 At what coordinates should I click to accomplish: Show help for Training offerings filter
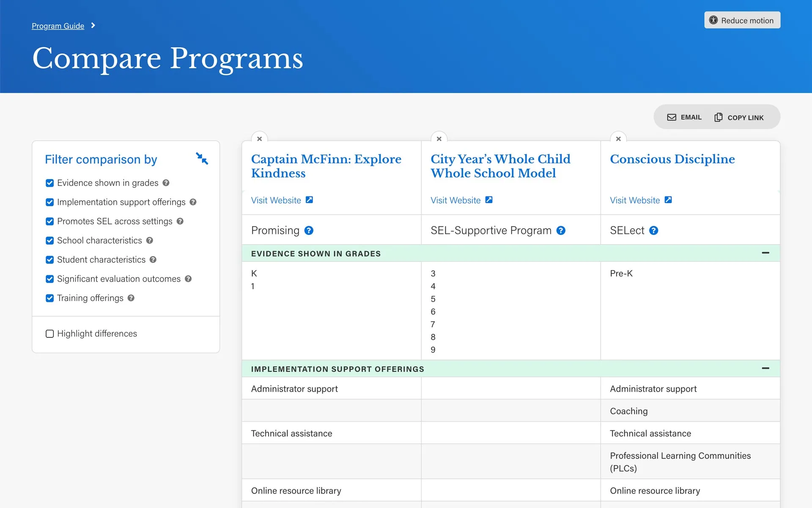point(131,298)
